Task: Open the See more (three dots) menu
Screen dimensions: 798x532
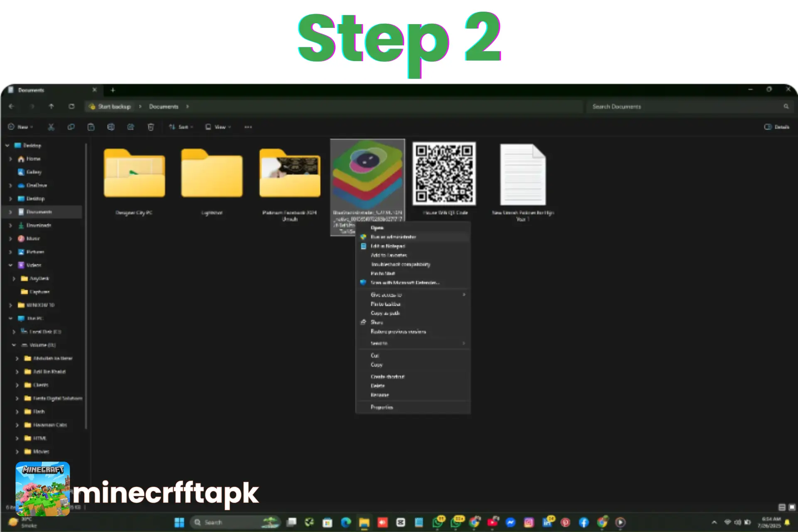Action: pos(248,127)
